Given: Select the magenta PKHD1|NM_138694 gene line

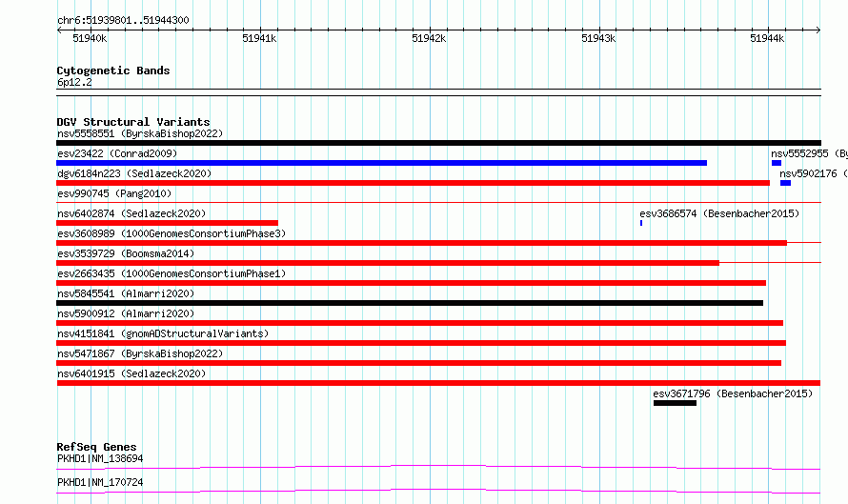Looking at the screenshot, I should 438,467.
